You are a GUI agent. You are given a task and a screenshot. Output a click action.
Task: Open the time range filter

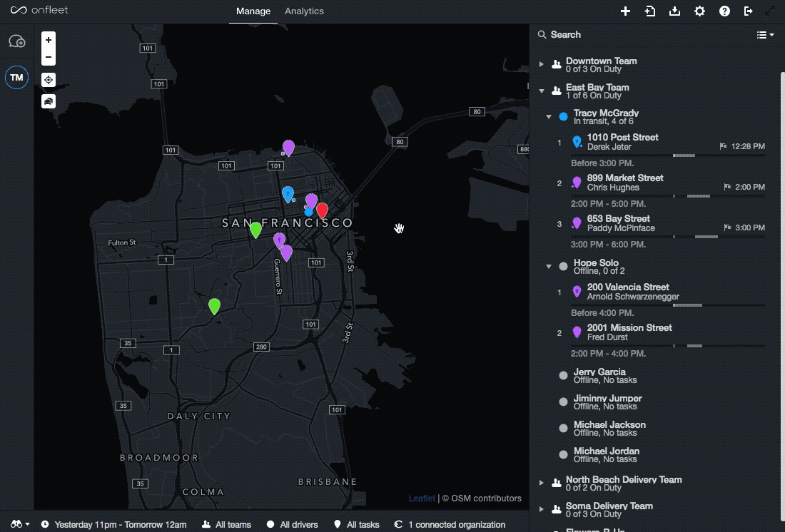[x=114, y=524]
